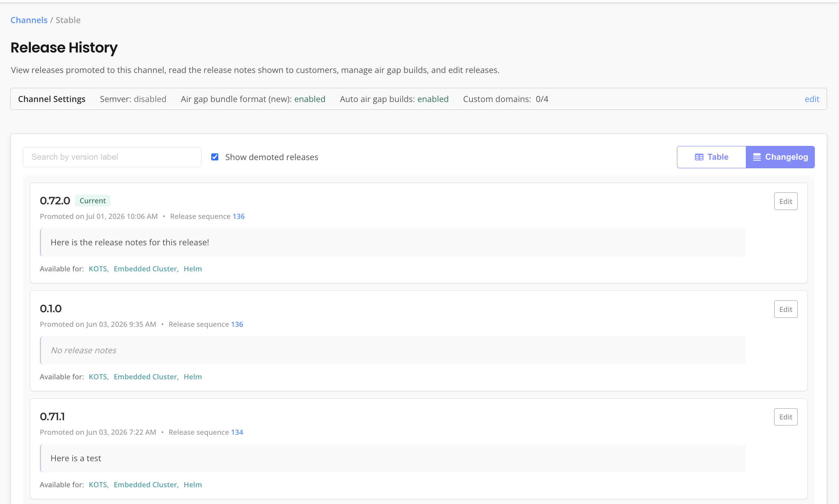Open release sequence 136 for 0.1.0
Screen dimensions: 839x504
[x=237, y=324]
